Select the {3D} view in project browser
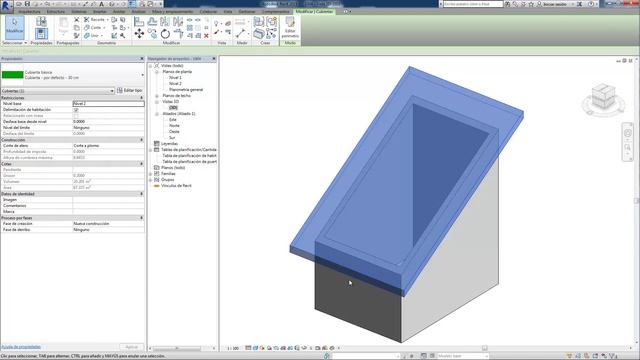This screenshot has width=640, height=360. click(x=173, y=107)
